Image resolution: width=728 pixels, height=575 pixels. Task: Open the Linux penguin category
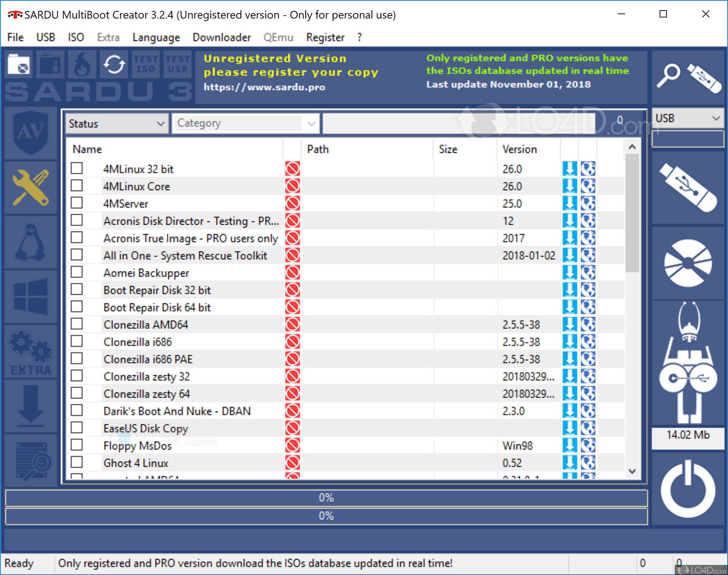click(x=31, y=242)
